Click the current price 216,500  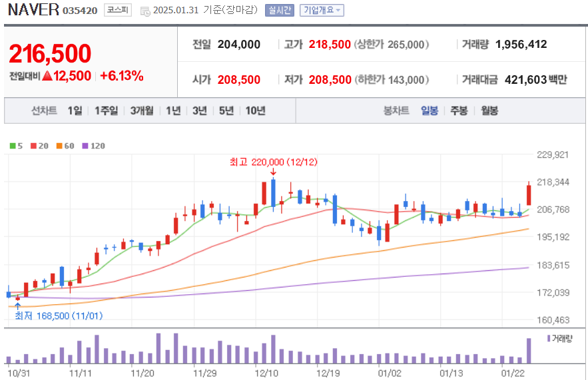tap(50, 53)
